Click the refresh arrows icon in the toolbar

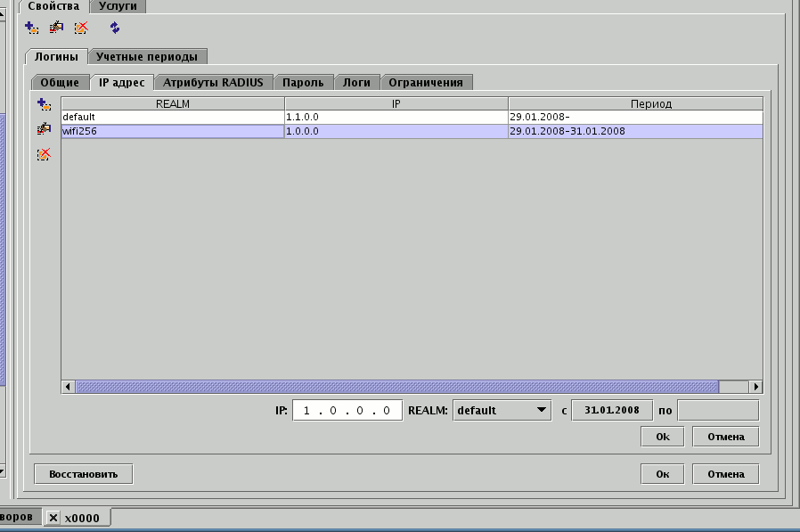point(115,28)
